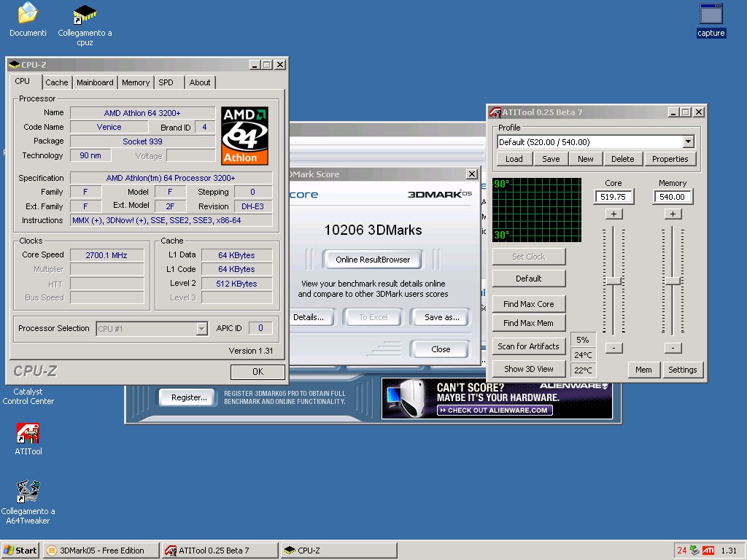Click the CHECK OUT ALIENWARE.COM link

(x=495, y=410)
